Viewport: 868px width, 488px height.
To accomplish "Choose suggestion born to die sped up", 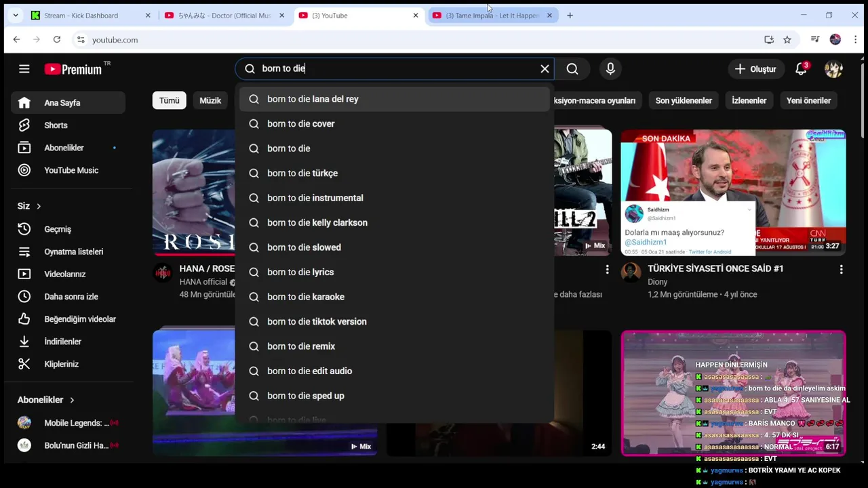I will point(394,396).
